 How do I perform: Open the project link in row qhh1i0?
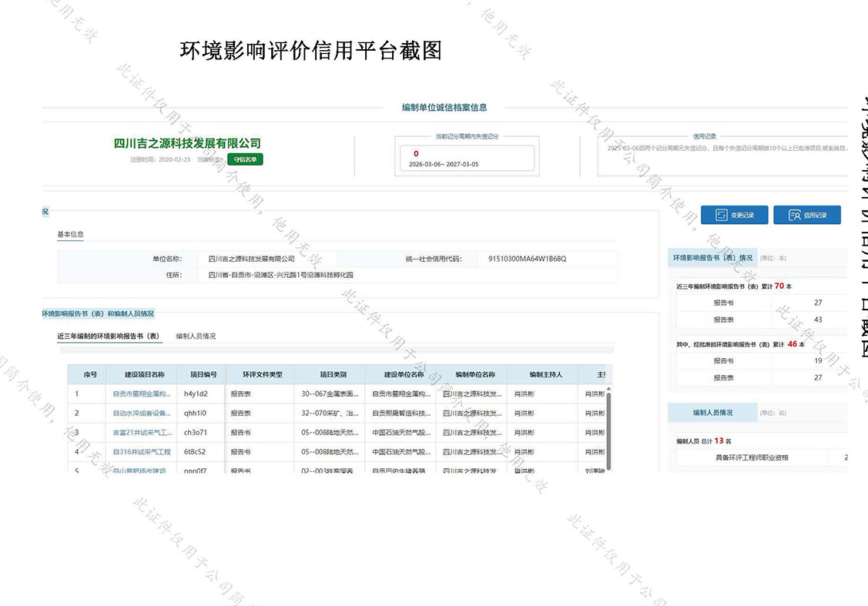[x=142, y=413]
